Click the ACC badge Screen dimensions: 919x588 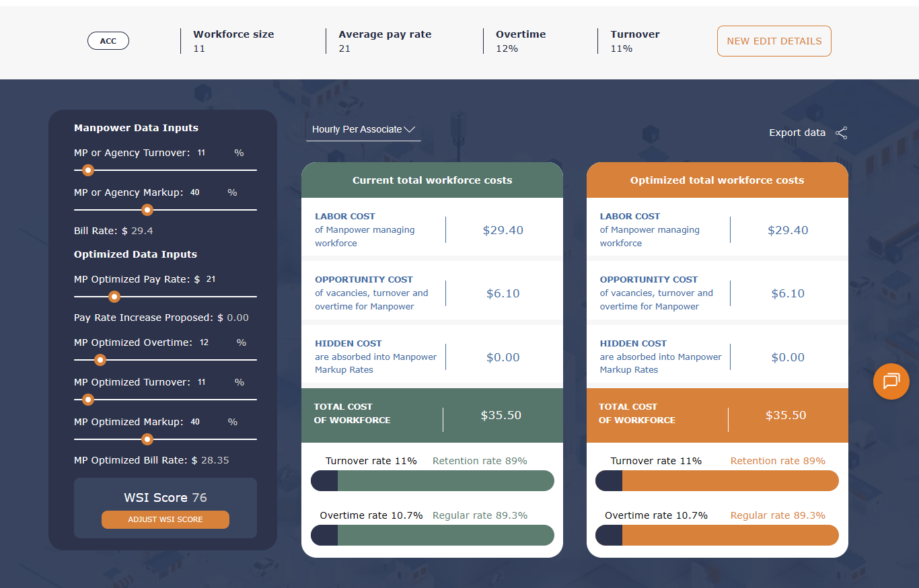point(108,41)
